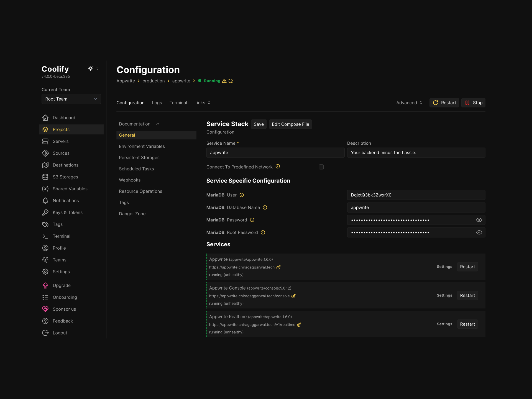Viewport: 532px width, 399px height.
Task: Click the MariaDB User input field
Action: tap(416, 195)
